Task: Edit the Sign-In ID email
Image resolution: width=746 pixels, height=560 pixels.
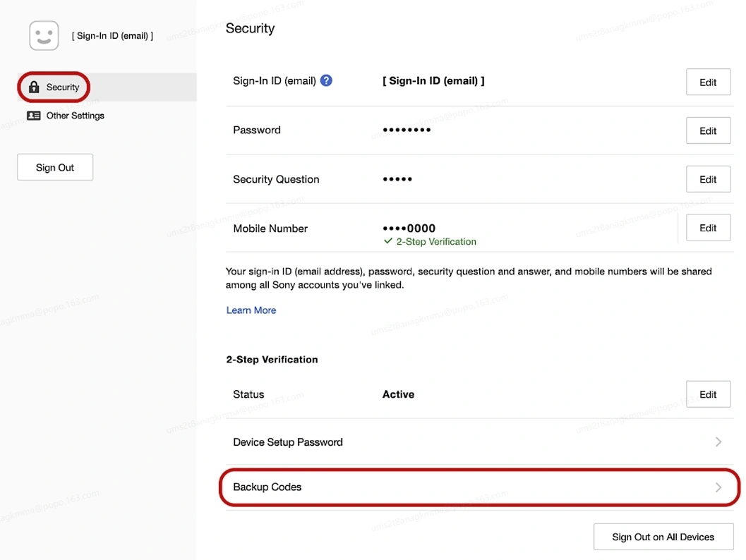Action: [x=708, y=83]
